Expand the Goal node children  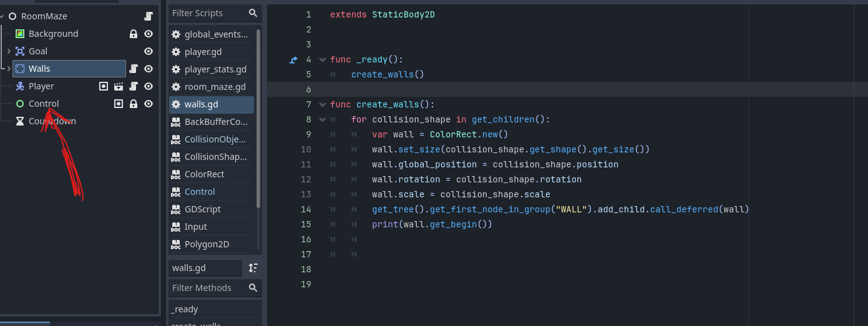[x=9, y=51]
